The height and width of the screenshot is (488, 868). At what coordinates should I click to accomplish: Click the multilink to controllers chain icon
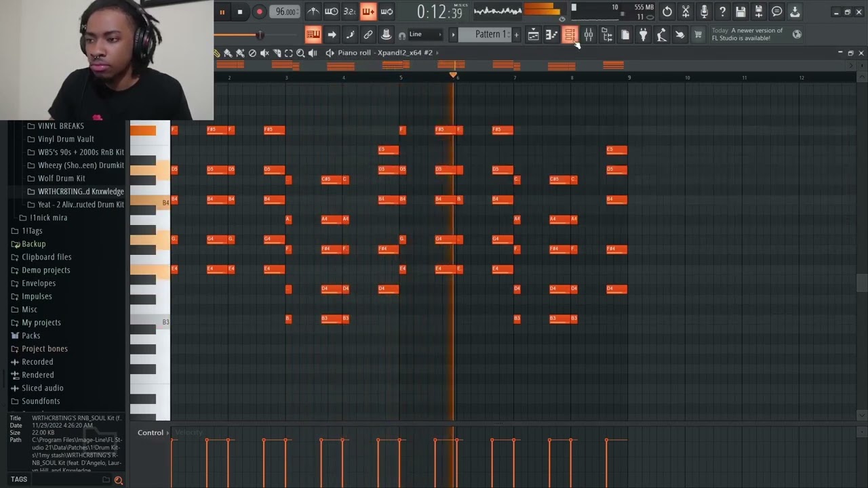(368, 35)
